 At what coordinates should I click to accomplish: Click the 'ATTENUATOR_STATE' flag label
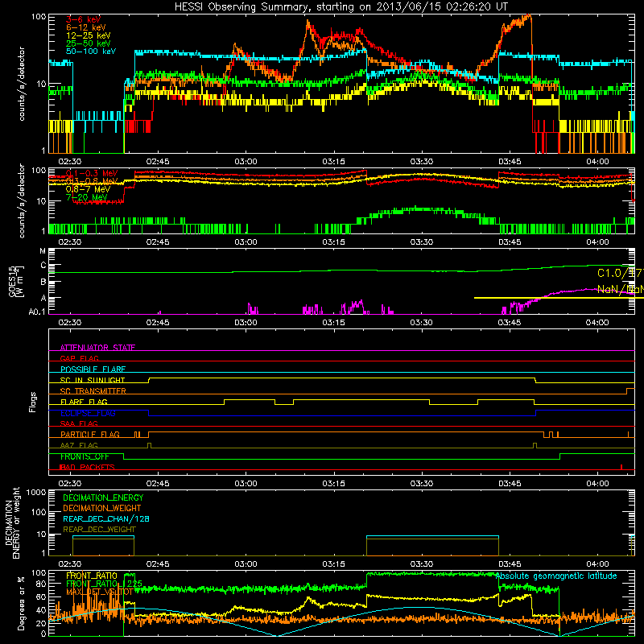97,348
